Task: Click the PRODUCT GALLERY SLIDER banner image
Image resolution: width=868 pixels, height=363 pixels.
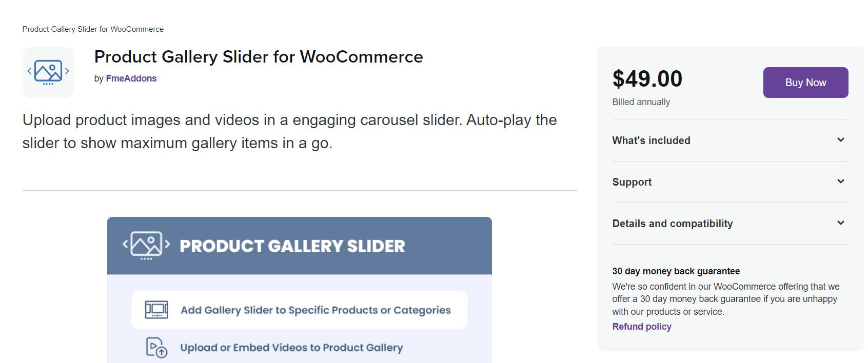Action: [x=300, y=290]
